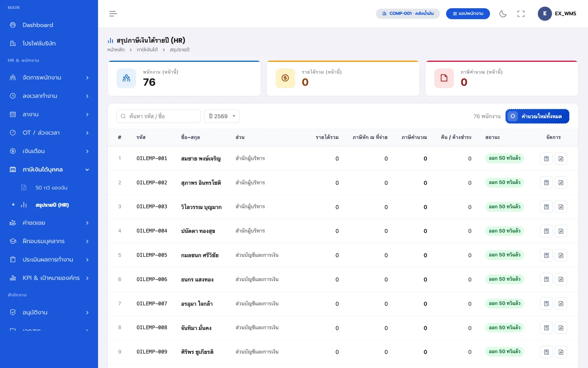Select สรุปรายปี (HR) submenu item
Viewport: 588px width, 368px height.
click(x=52, y=205)
